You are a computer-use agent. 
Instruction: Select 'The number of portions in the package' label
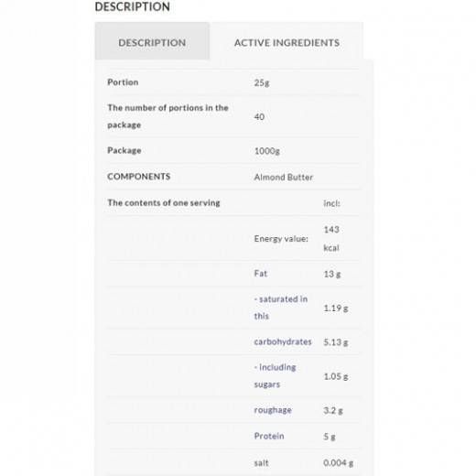168,116
